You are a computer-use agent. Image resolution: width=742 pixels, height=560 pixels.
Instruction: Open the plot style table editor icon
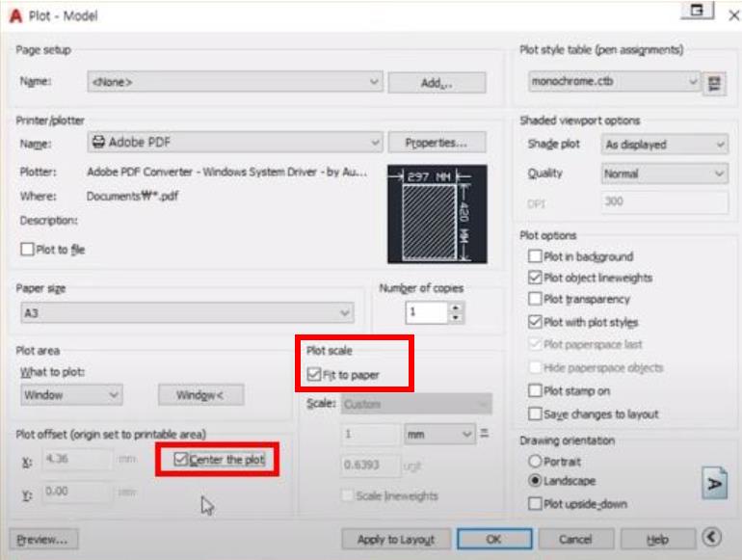(714, 84)
